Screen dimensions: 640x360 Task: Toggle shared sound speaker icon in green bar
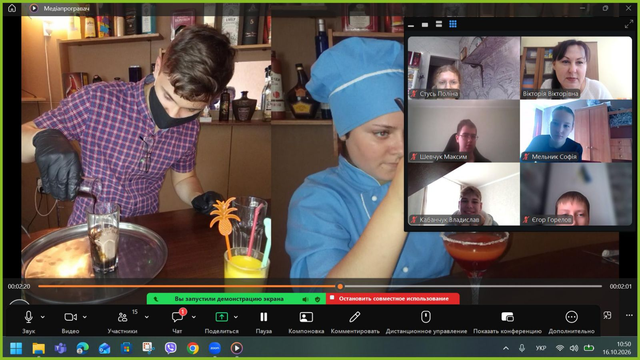305,299
